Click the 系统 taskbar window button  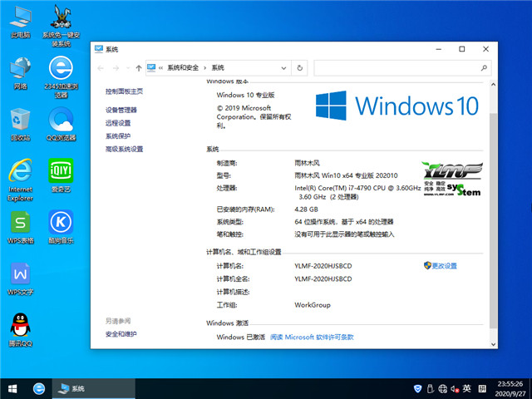pos(94,389)
